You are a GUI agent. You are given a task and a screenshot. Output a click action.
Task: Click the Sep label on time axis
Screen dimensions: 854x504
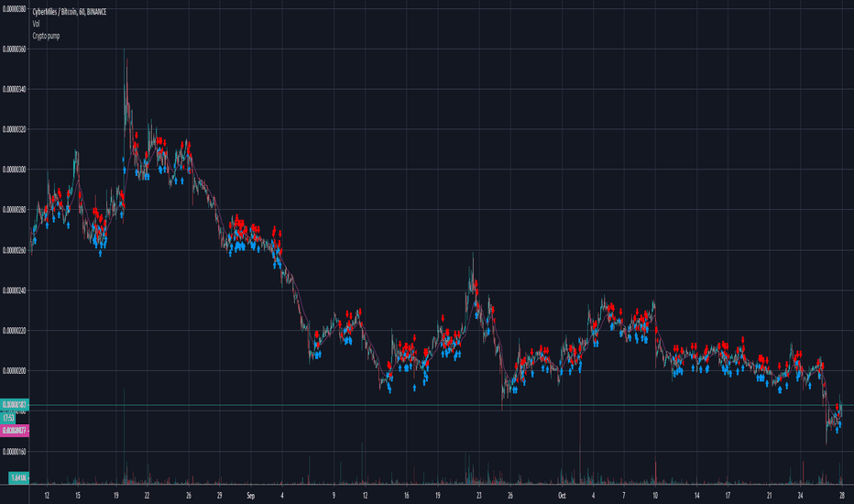250,496
